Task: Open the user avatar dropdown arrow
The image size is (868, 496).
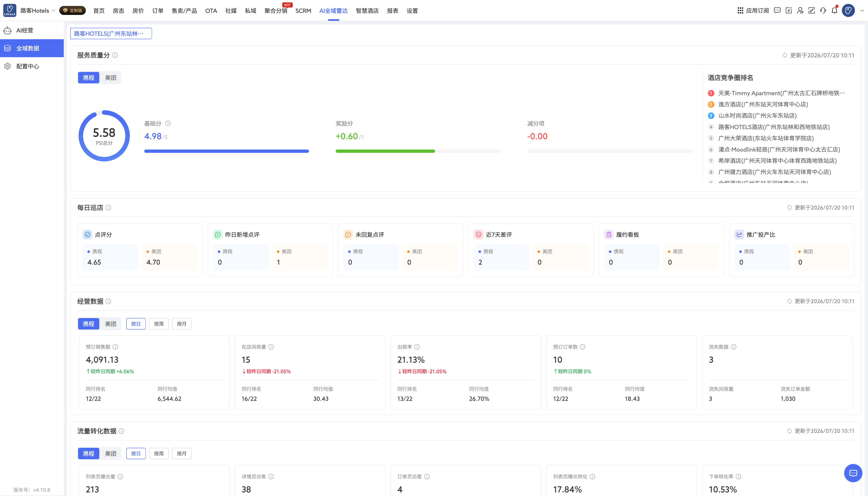Action: click(862, 11)
